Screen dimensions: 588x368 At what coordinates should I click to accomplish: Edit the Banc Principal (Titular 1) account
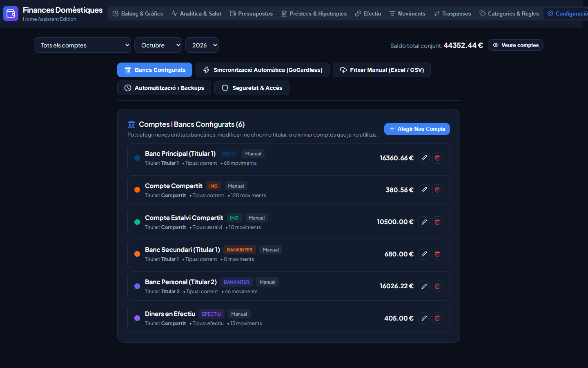(424, 158)
